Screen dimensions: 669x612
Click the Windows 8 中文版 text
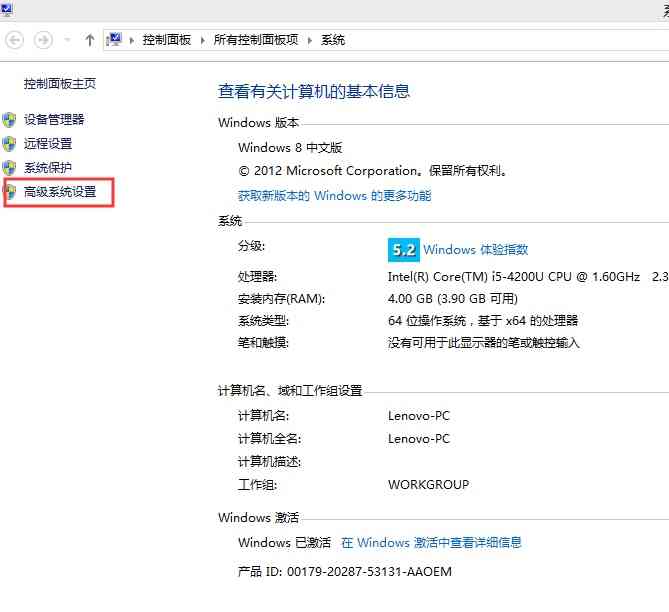(x=290, y=148)
